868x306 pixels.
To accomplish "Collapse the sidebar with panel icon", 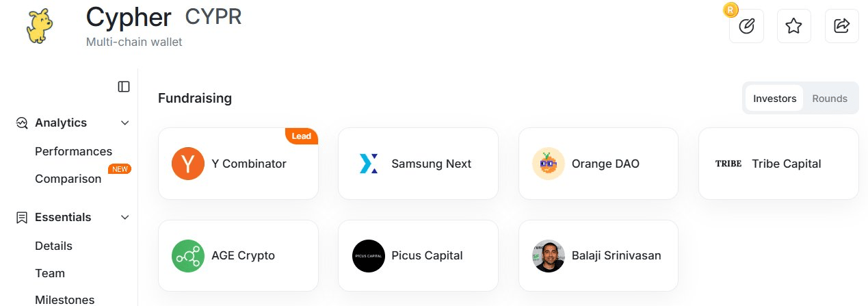I will 124,86.
